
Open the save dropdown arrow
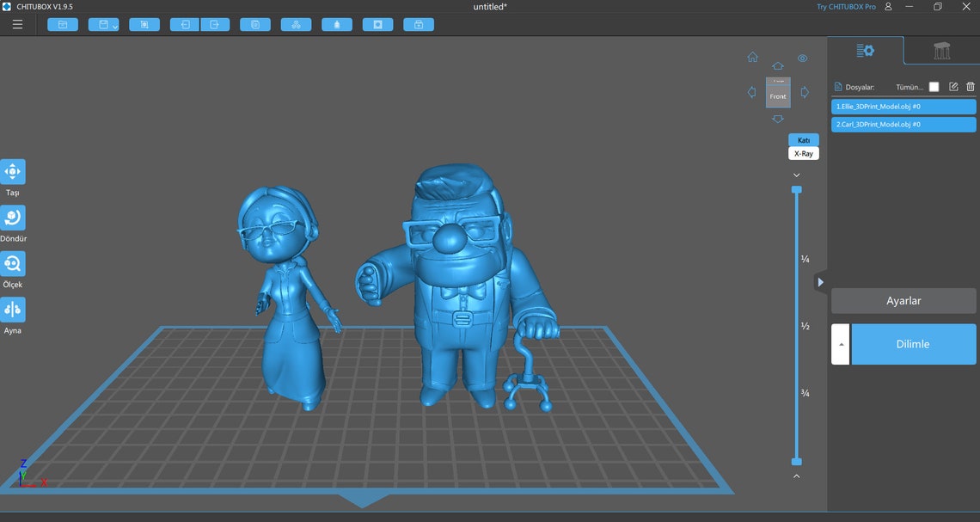[113, 24]
